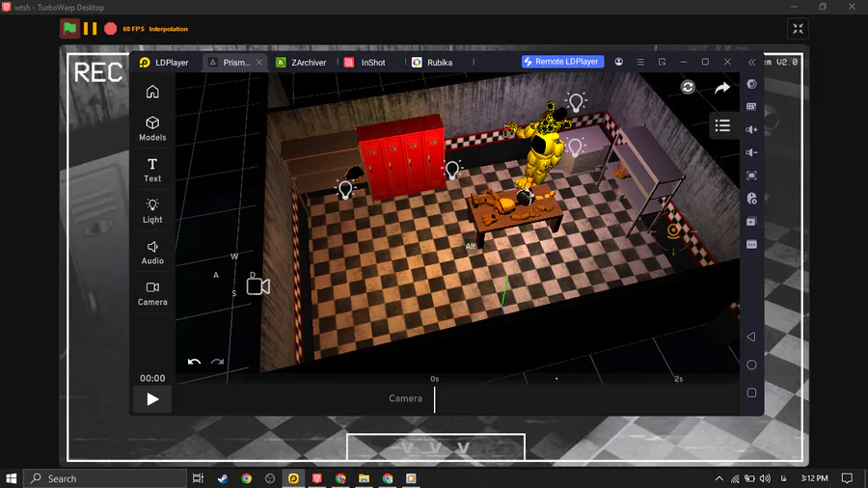868x488 pixels.
Task: Open LDPlayer keyboard mapping
Action: (751, 106)
